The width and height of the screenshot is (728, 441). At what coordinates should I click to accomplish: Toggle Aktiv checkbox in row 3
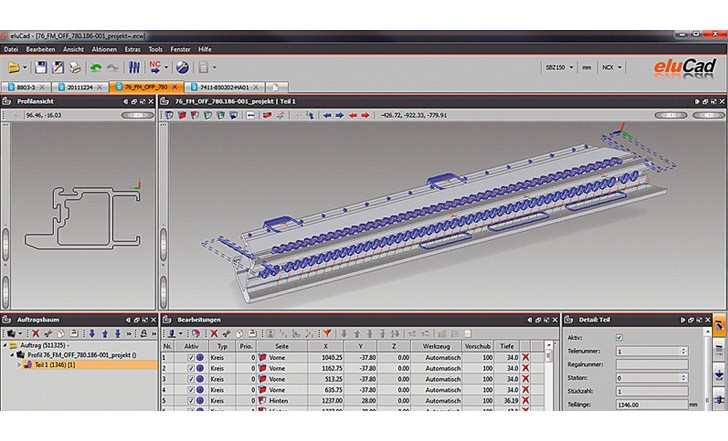tap(191, 379)
